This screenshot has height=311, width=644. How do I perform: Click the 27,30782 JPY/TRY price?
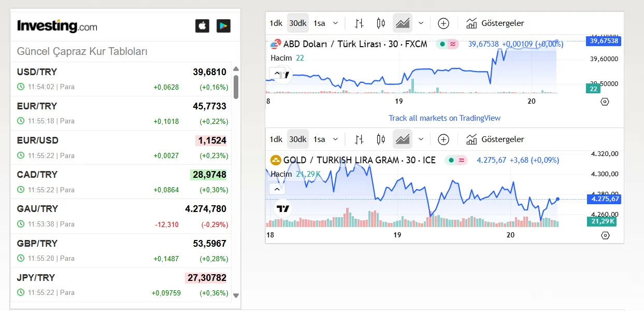coord(206,278)
